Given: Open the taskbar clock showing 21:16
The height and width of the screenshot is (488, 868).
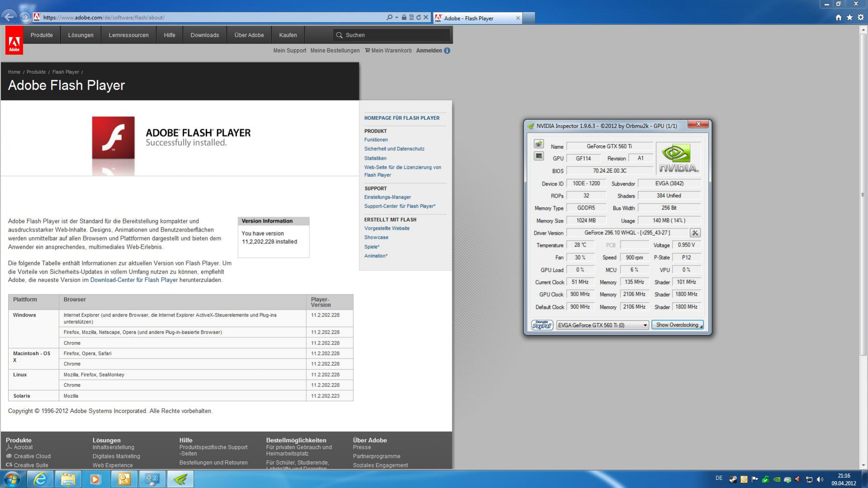Looking at the screenshot, I should (844, 479).
